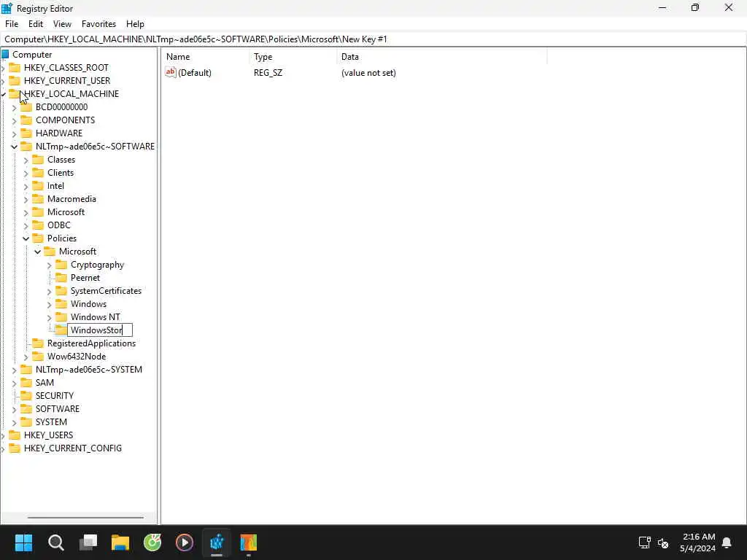Open the View menu
The image size is (747, 560).
(62, 24)
